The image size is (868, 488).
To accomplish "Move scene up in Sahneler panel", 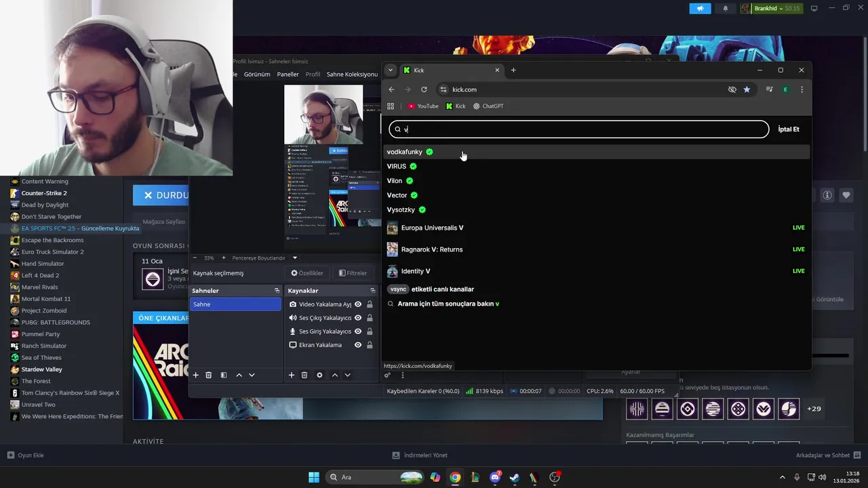I will point(239,375).
